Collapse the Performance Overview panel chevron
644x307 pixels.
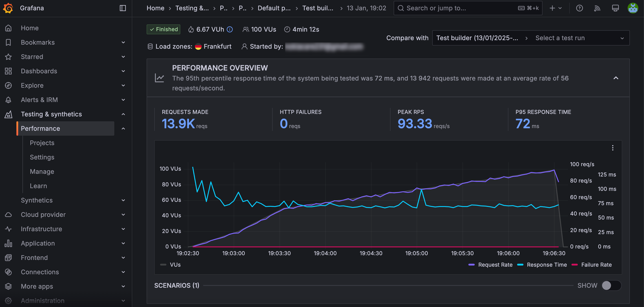point(616,78)
